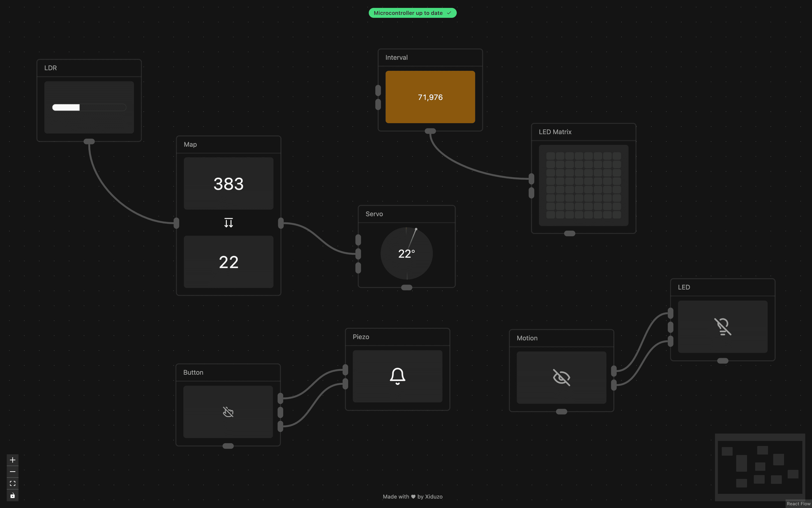Screen dimensions: 812x508
Task: Click the minimap in the corner
Action: click(760, 467)
